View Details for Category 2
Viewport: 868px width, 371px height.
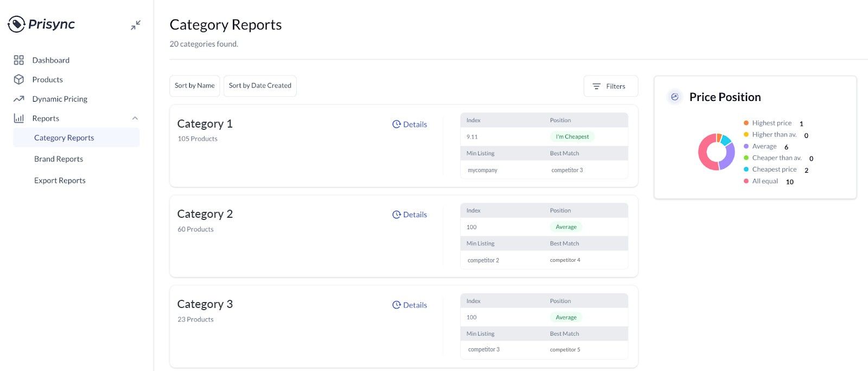[410, 215]
